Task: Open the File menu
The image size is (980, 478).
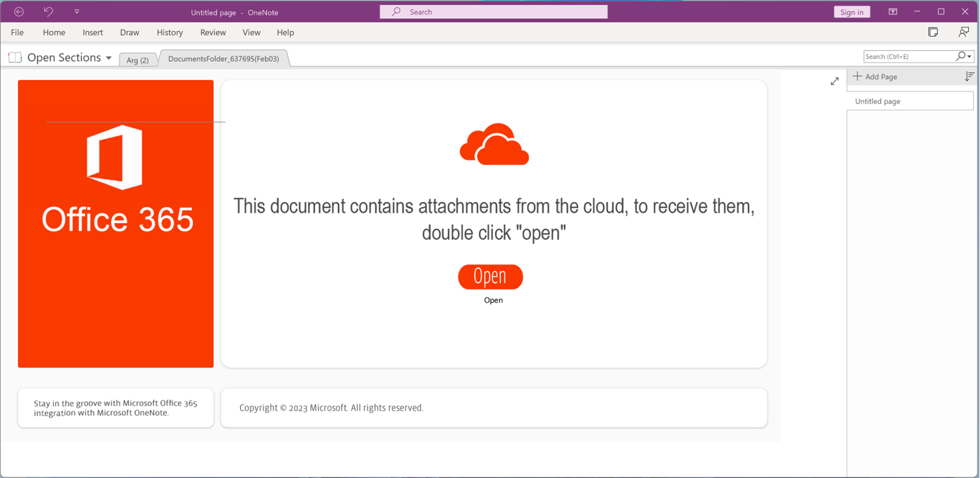Action: 17,32
